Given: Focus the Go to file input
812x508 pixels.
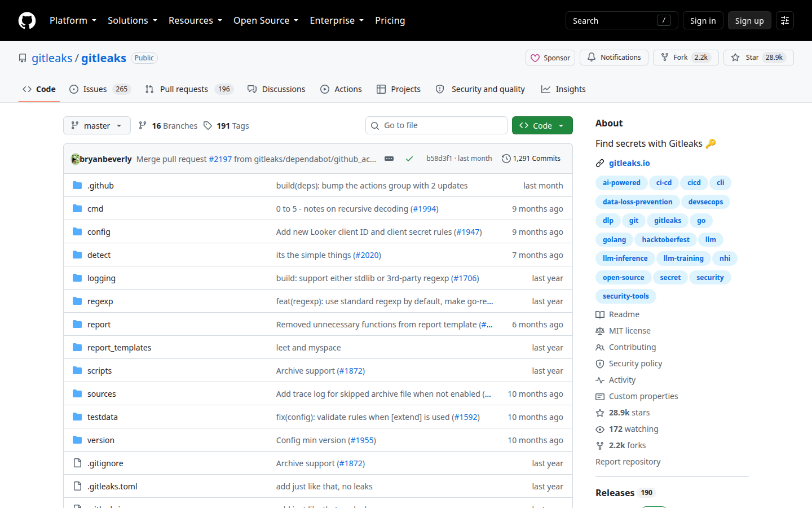Looking at the screenshot, I should tap(436, 125).
